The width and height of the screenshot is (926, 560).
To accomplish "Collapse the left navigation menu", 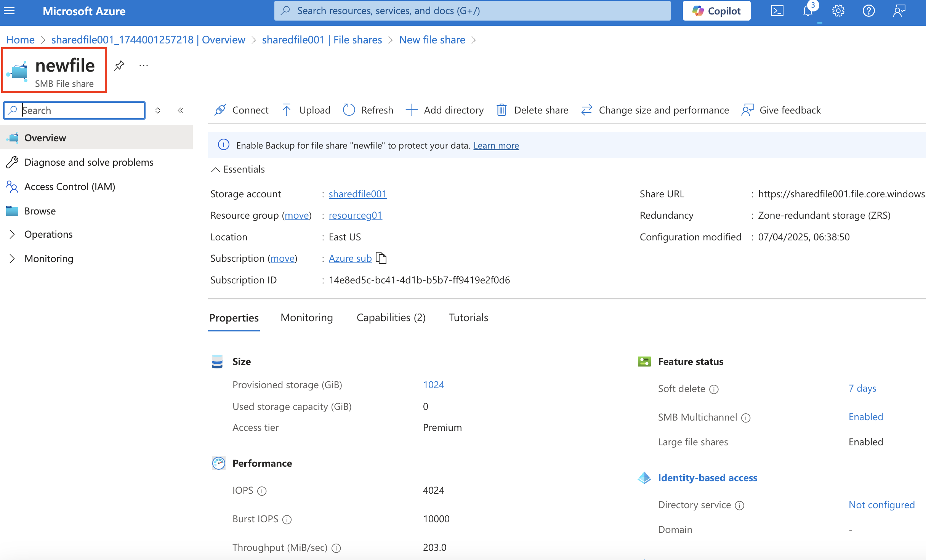I will 181,110.
